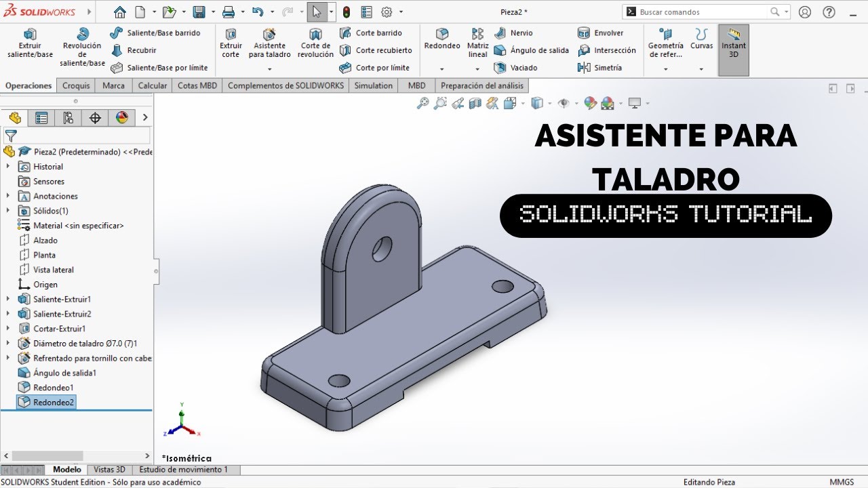Select Ángulo de salida1 feature
The width and height of the screenshot is (868, 488).
[x=57, y=373]
